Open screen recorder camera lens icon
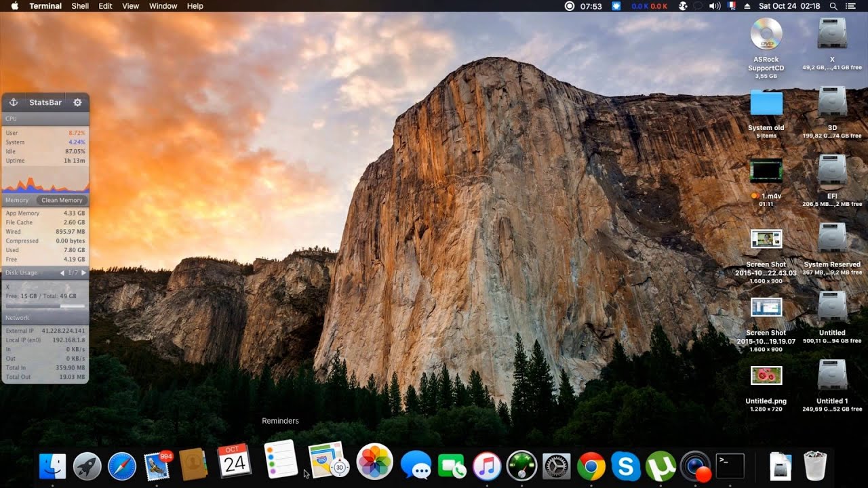The image size is (868, 488). coord(696,466)
